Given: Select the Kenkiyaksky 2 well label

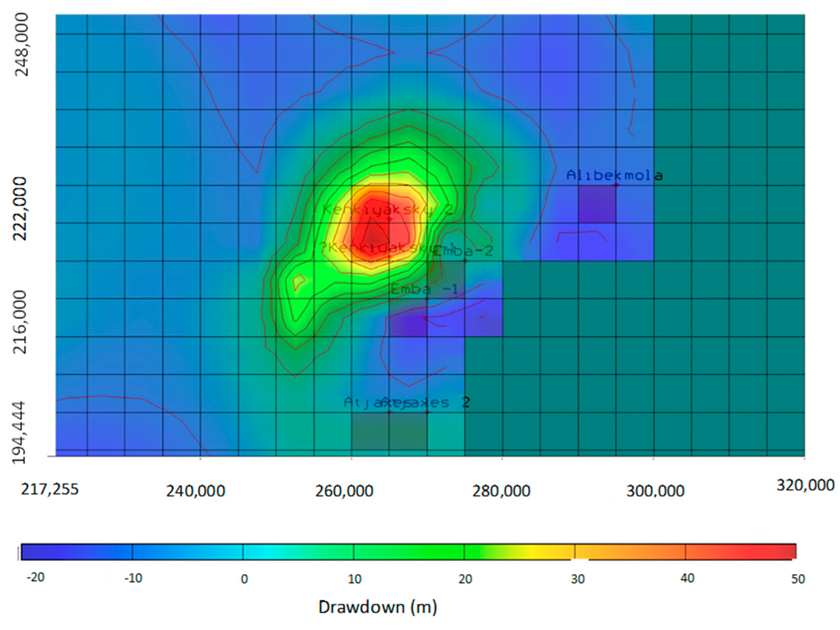Looking at the screenshot, I should [x=387, y=210].
